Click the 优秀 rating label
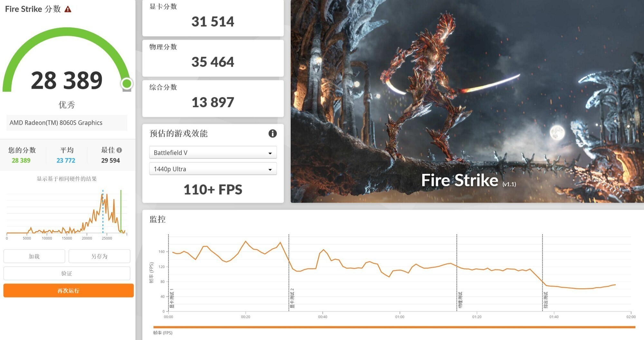 tap(67, 105)
